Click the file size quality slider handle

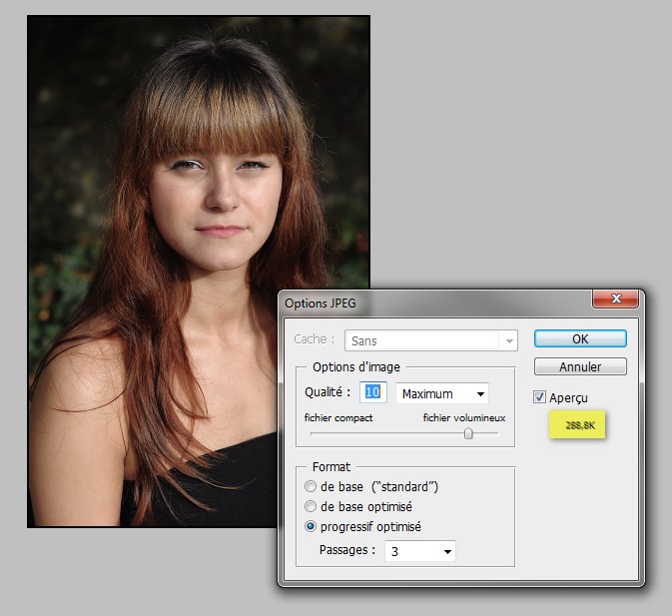click(468, 433)
